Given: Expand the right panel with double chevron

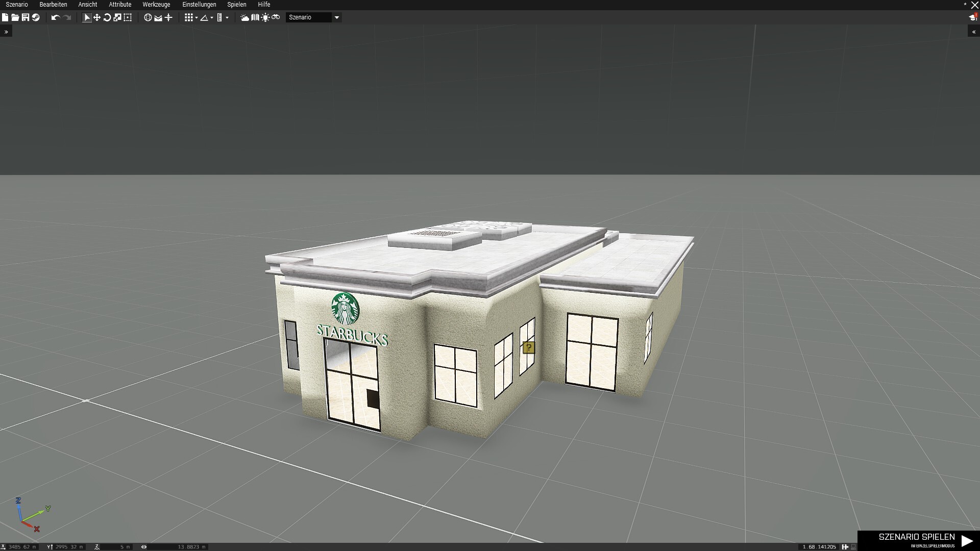Looking at the screenshot, I should tap(974, 32).
